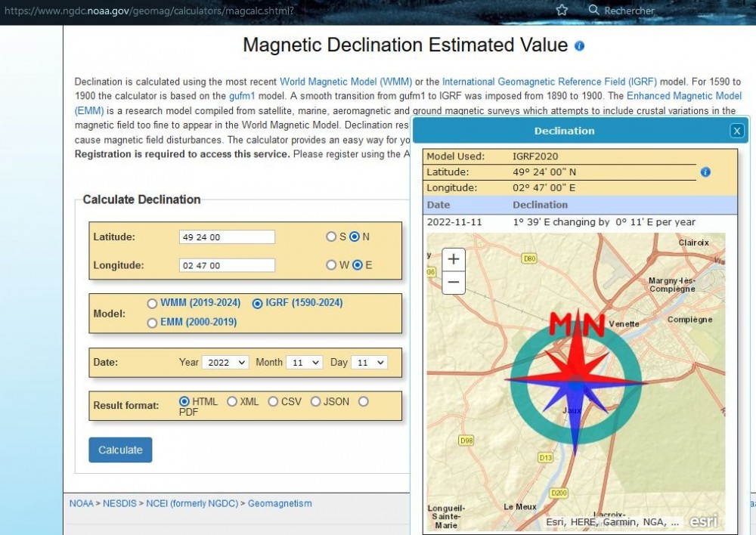756x535 pixels.
Task: Open International Geomagnetic Reference Field link
Action: (x=550, y=82)
